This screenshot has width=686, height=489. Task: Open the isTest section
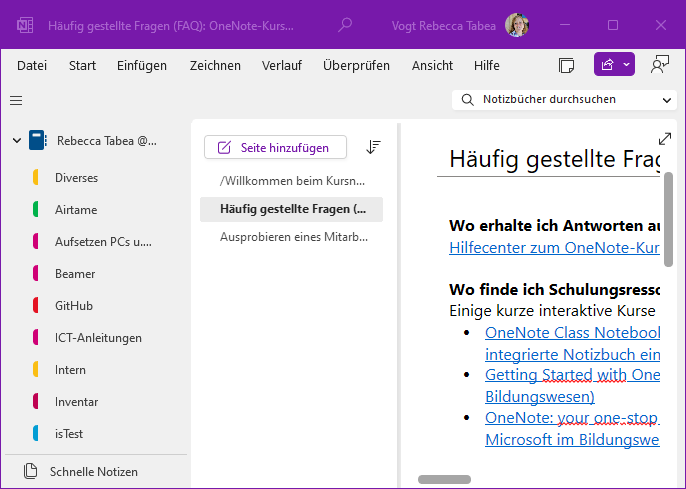coord(69,433)
